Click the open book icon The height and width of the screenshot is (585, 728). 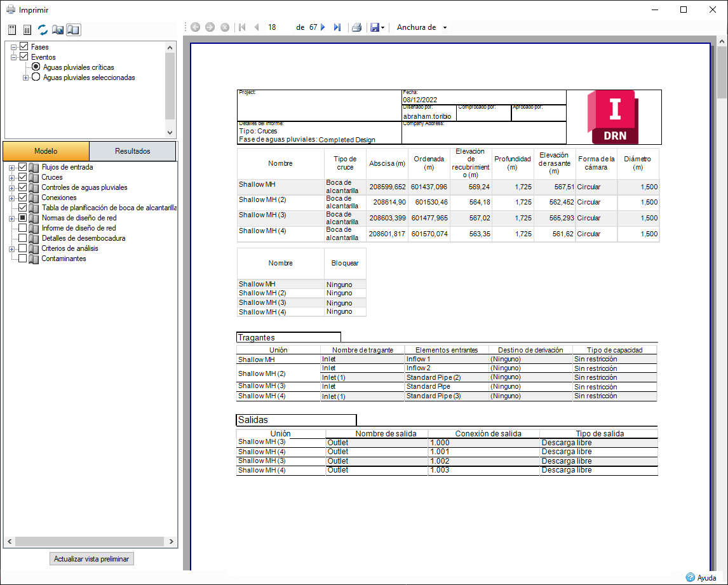(73, 30)
